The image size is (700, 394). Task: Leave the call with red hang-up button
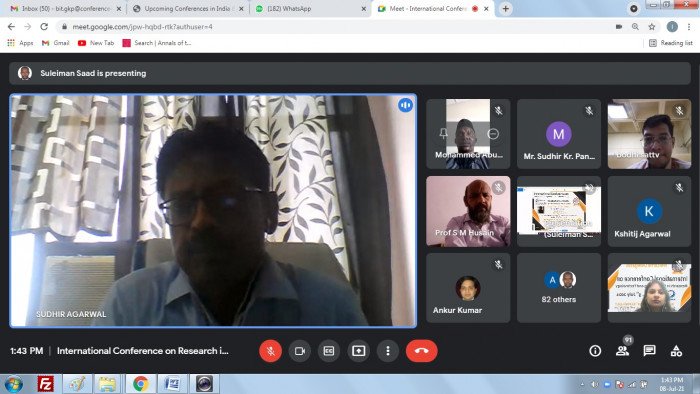point(421,351)
